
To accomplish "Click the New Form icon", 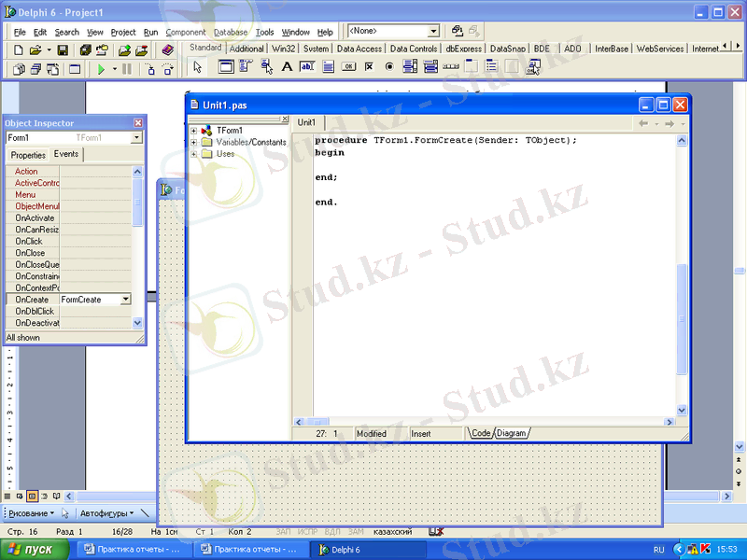I will coord(75,69).
